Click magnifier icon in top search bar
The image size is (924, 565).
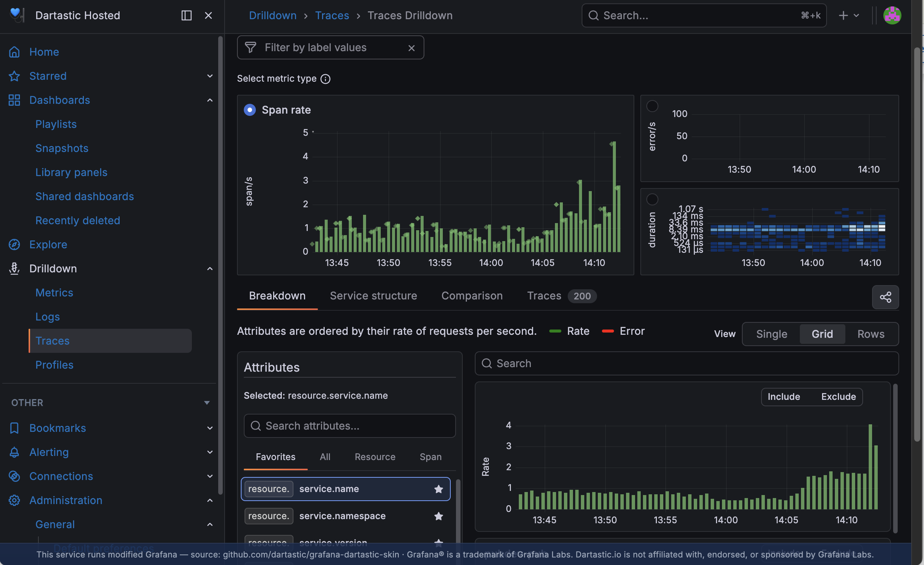tap(593, 15)
